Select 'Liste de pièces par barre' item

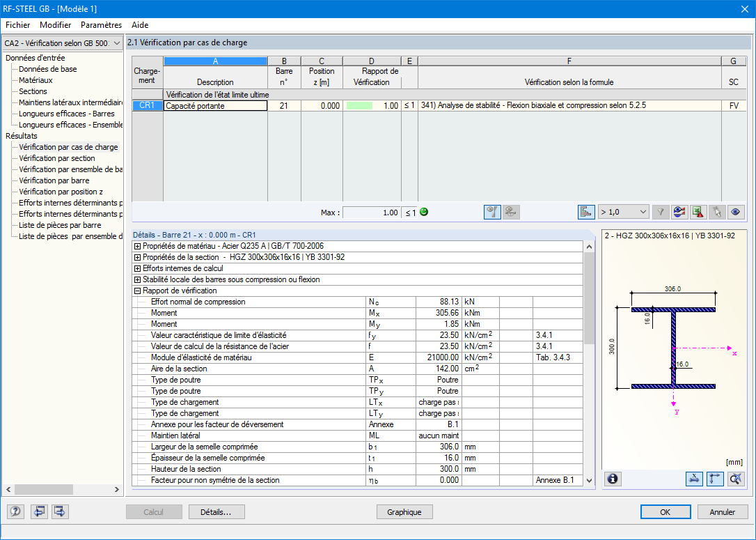[60, 225]
